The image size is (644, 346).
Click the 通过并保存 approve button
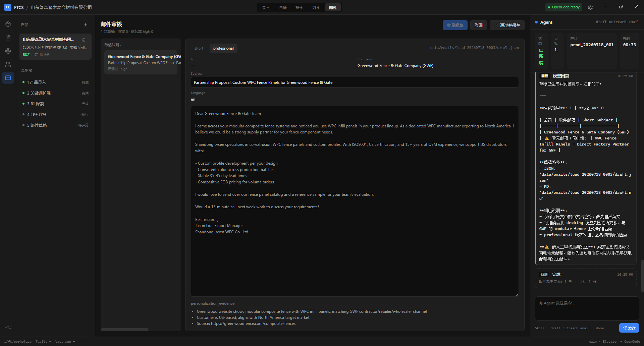(507, 25)
